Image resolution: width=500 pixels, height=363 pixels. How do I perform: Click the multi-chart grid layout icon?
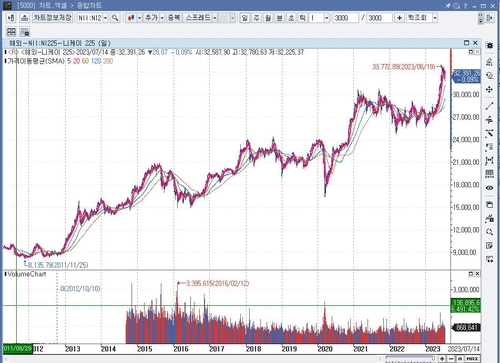(11, 32)
